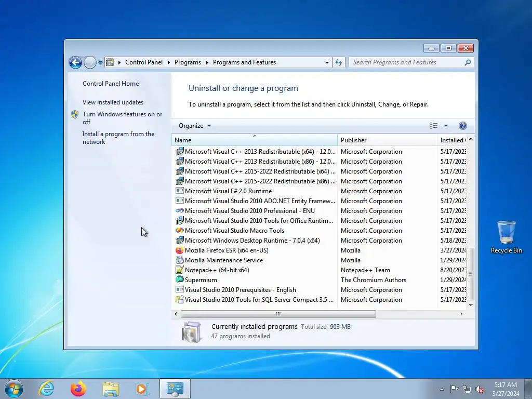Select Visual C++ 2015-2022 Redistributable (x64) icon
This screenshot has height=399, width=532.
click(x=179, y=171)
